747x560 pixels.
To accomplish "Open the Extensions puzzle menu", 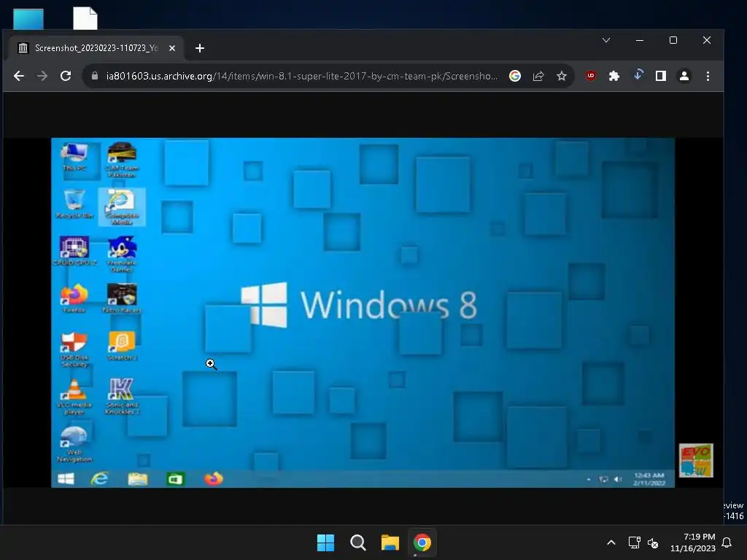I will (614, 76).
